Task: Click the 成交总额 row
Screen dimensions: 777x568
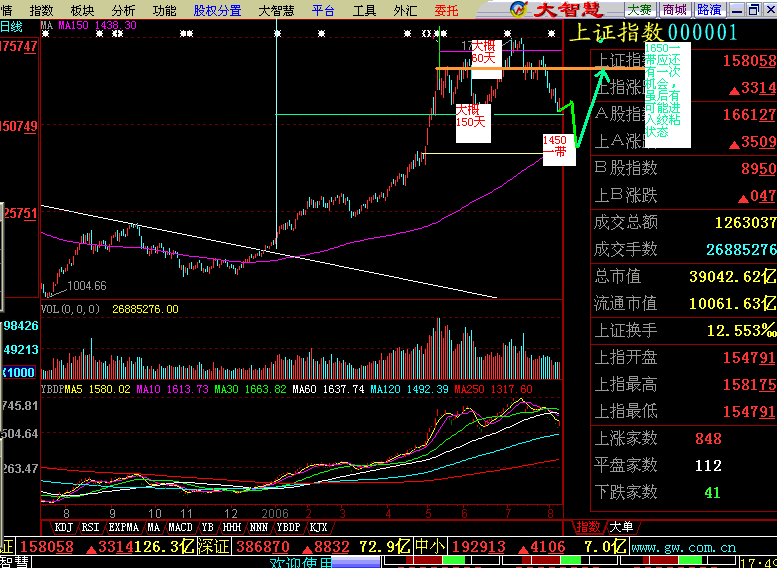Action: click(x=684, y=222)
